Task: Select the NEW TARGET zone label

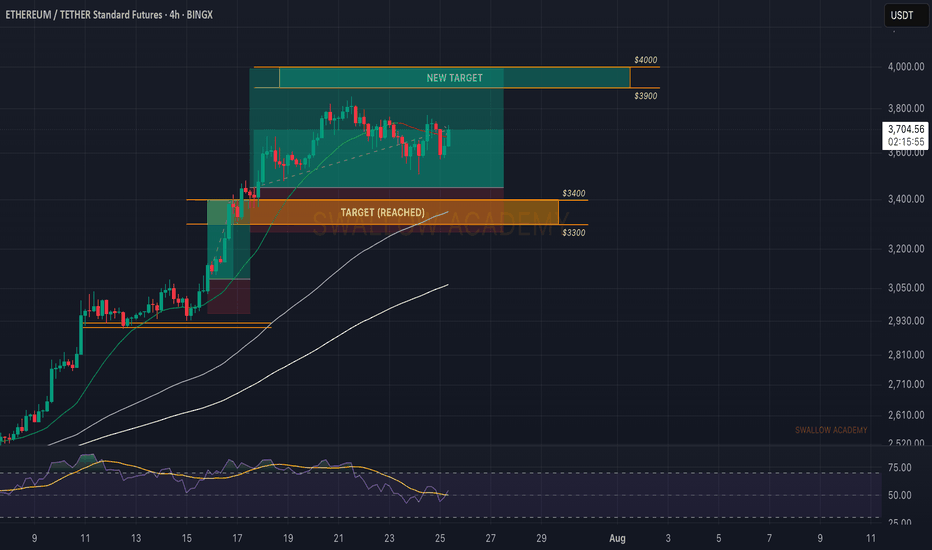Action: point(455,78)
